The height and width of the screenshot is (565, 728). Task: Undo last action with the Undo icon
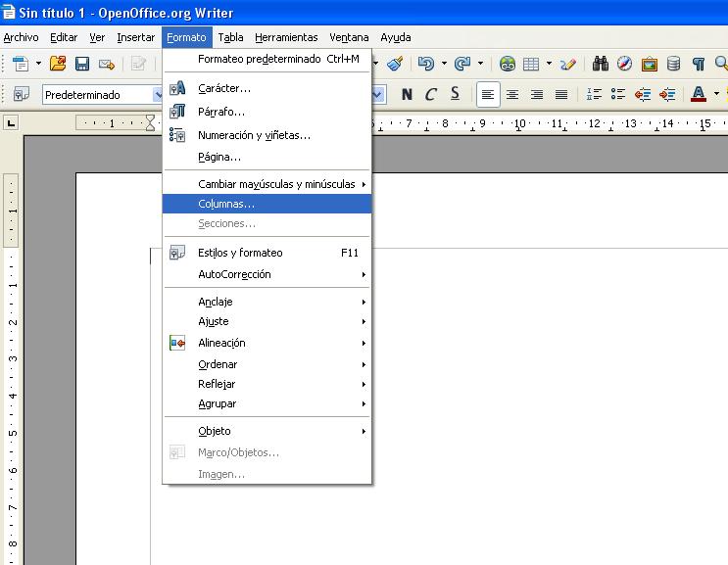(x=426, y=64)
